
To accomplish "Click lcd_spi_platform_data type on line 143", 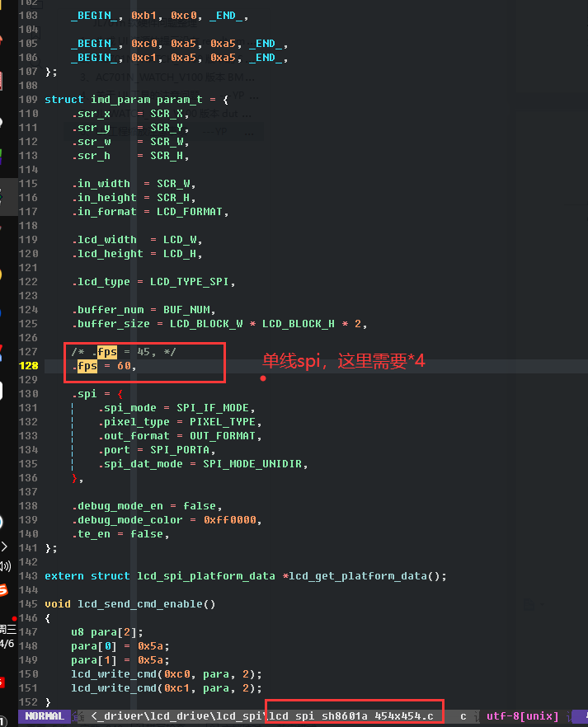I will click(206, 576).
